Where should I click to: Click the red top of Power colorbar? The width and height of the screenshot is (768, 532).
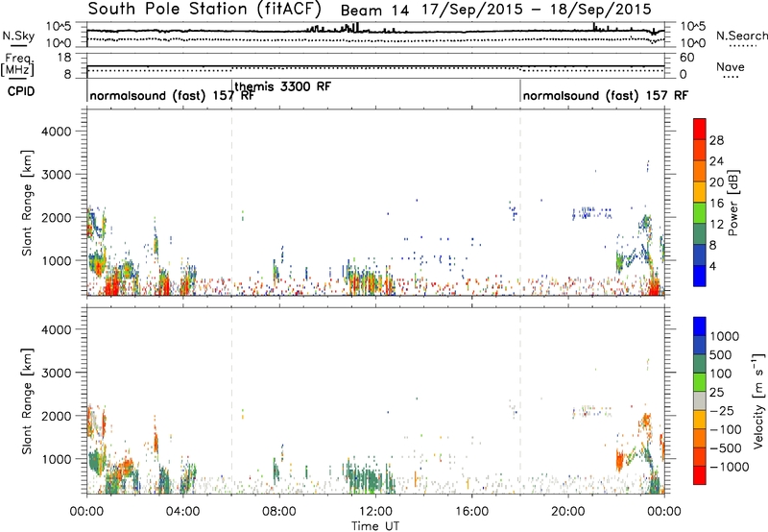pyautogui.click(x=700, y=129)
